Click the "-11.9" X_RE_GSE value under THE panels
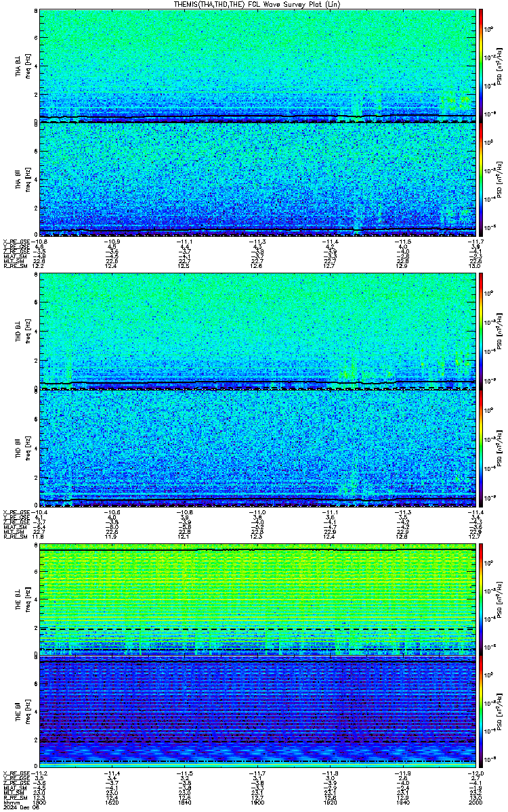 (402, 773)
